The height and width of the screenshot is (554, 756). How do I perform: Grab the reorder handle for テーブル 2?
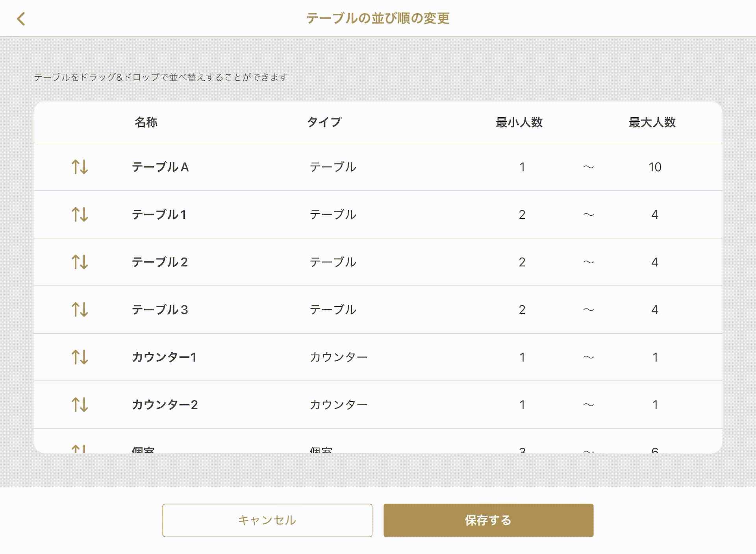[x=80, y=262]
